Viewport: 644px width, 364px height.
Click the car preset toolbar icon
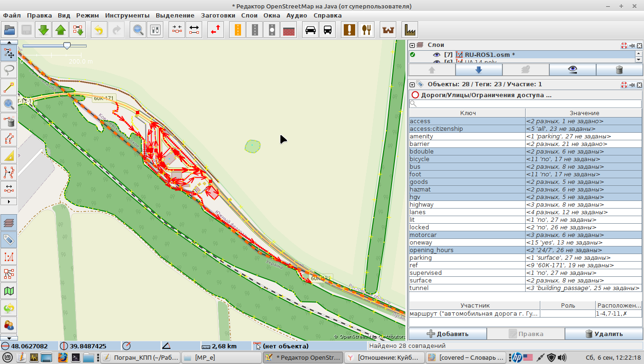pos(311,30)
